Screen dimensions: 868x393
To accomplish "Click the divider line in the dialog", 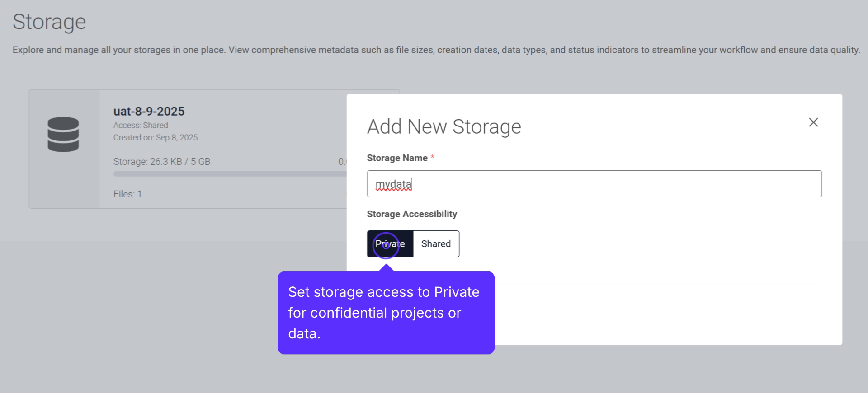I will click(656, 285).
